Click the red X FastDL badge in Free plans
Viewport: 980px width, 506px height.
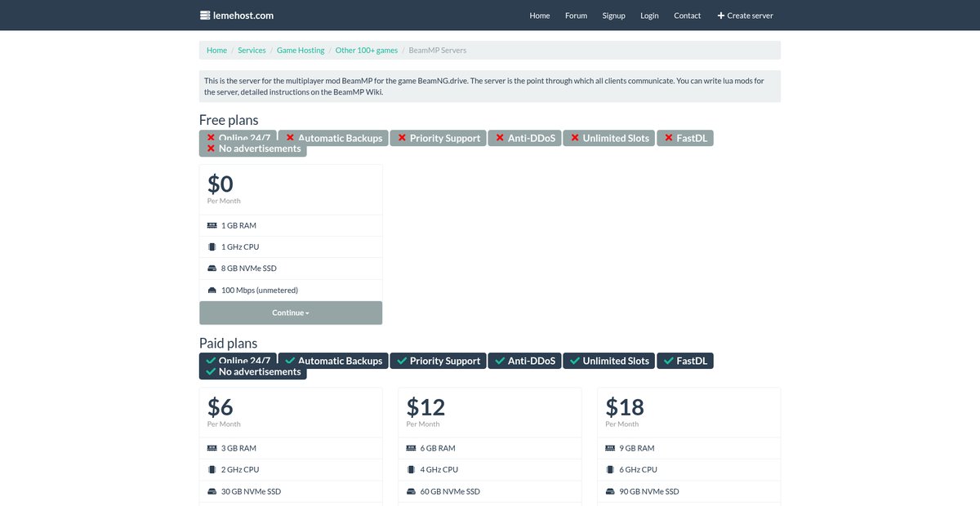click(x=685, y=138)
